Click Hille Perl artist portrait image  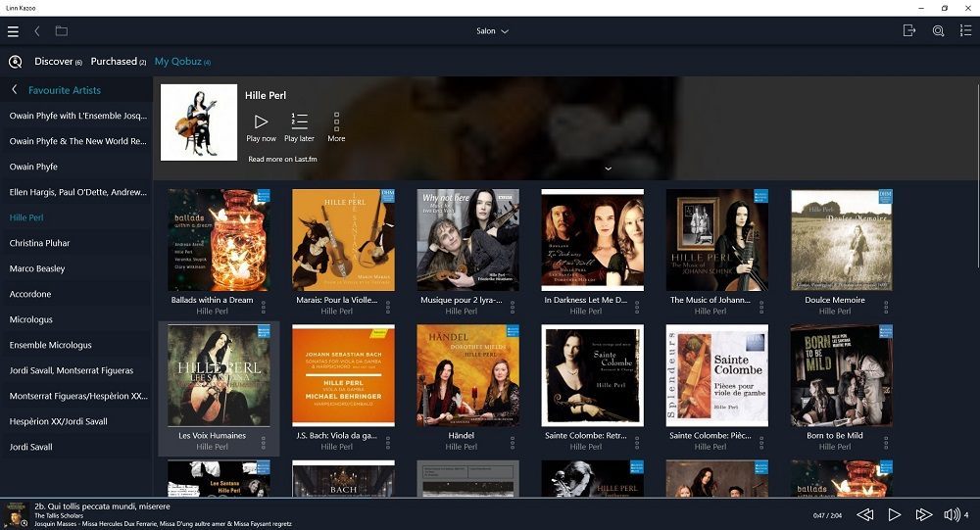(x=199, y=122)
